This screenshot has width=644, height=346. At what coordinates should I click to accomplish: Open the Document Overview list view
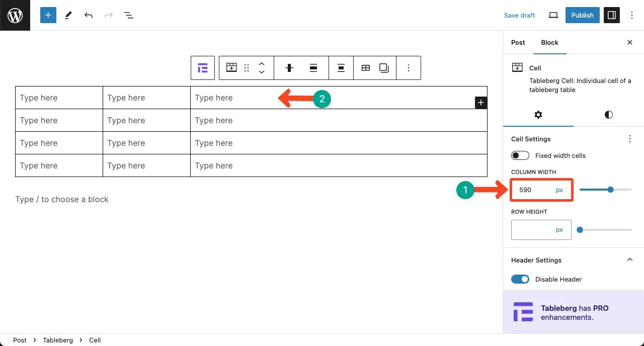[129, 15]
